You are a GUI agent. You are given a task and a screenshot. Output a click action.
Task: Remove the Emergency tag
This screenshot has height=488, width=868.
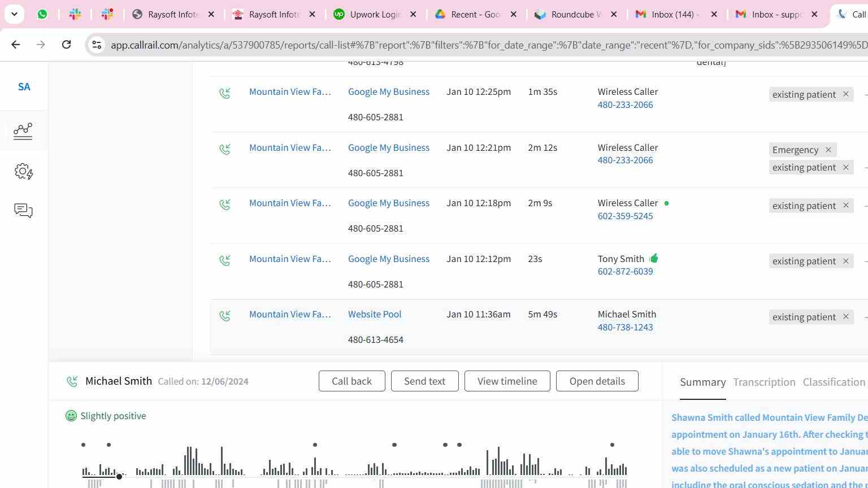pos(828,150)
